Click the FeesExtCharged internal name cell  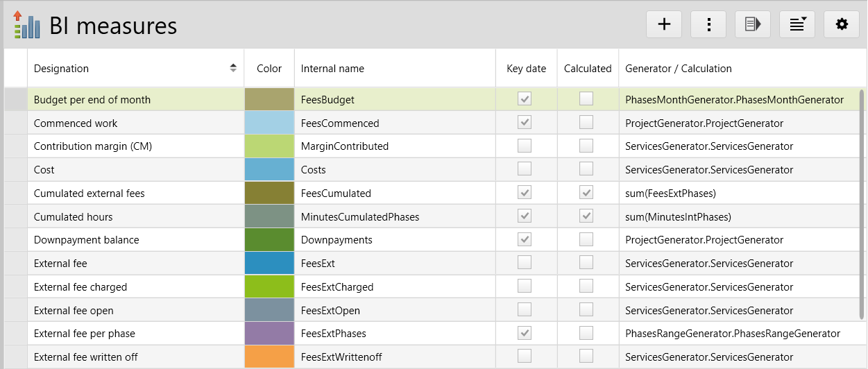(x=337, y=286)
